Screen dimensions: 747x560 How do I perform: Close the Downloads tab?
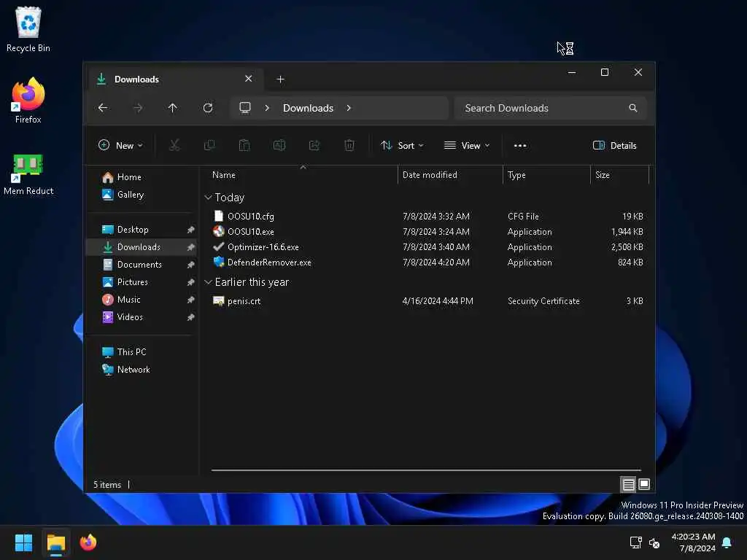[249, 79]
